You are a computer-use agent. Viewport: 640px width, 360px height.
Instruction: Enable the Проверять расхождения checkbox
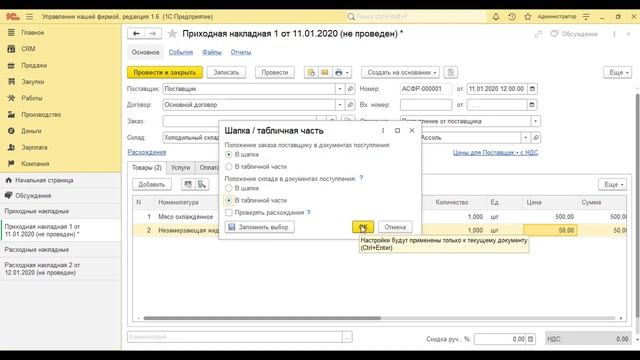click(229, 213)
